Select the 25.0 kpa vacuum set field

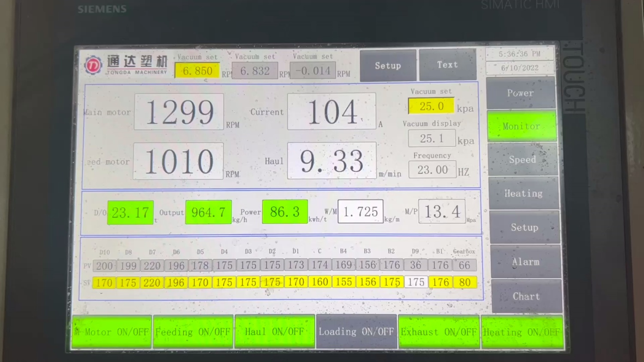(431, 106)
